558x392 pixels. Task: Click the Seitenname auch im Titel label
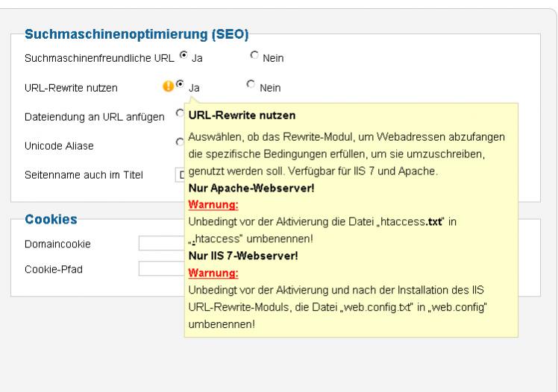(x=84, y=175)
